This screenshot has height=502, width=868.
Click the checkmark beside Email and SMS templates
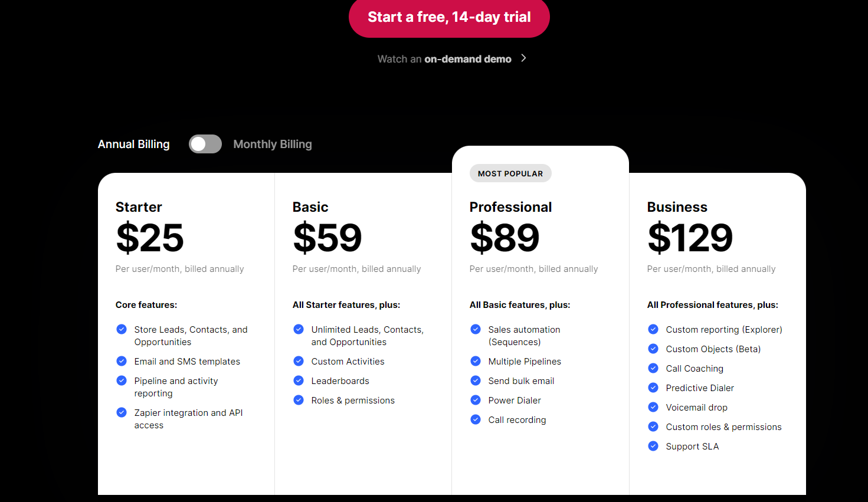pyautogui.click(x=122, y=361)
